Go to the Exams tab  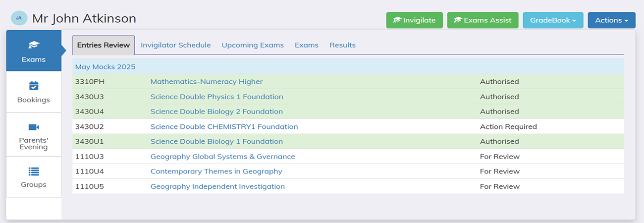(x=307, y=45)
